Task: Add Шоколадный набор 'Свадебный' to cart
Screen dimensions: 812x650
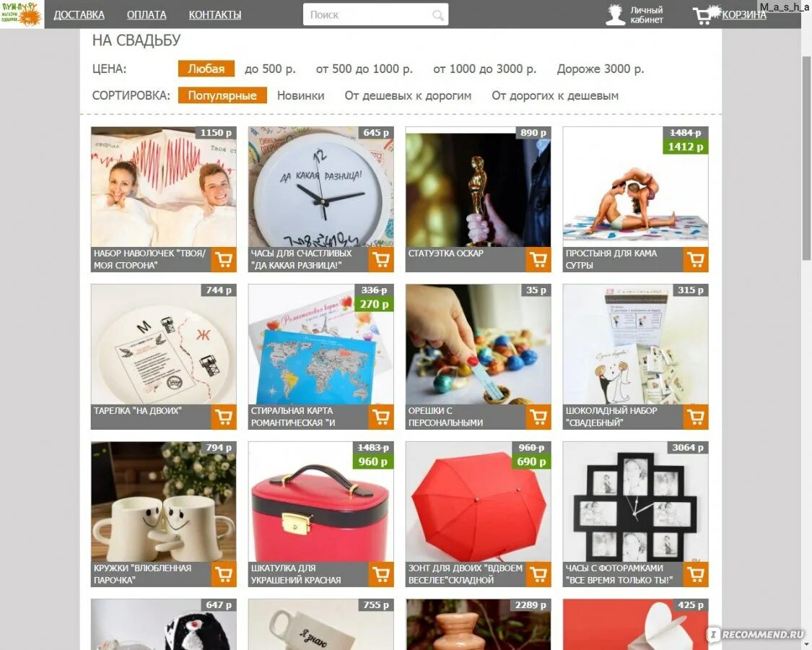Action: point(696,417)
